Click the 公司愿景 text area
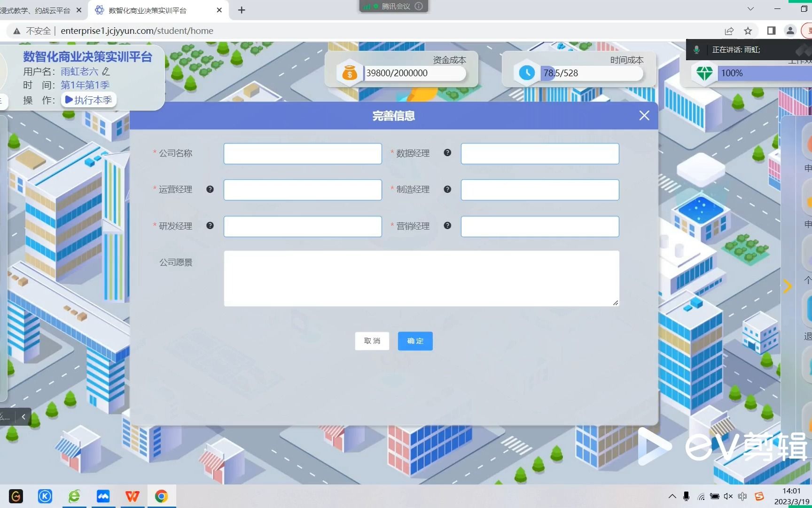 (x=422, y=278)
